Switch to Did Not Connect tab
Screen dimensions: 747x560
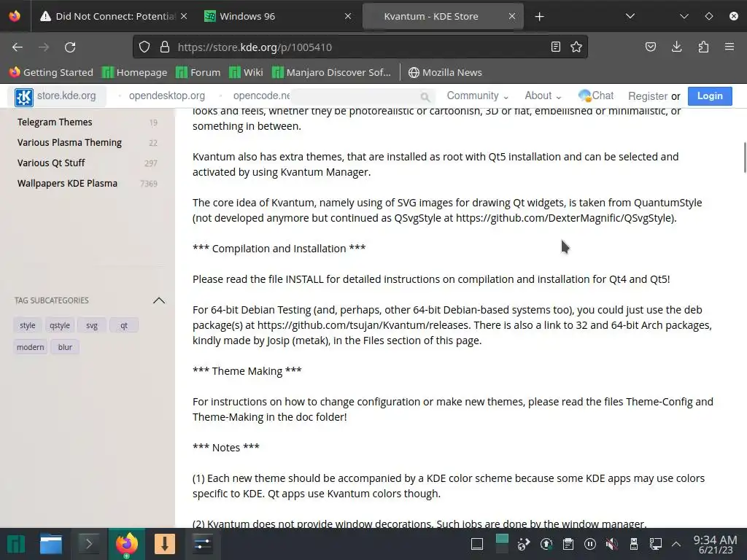click(107, 16)
